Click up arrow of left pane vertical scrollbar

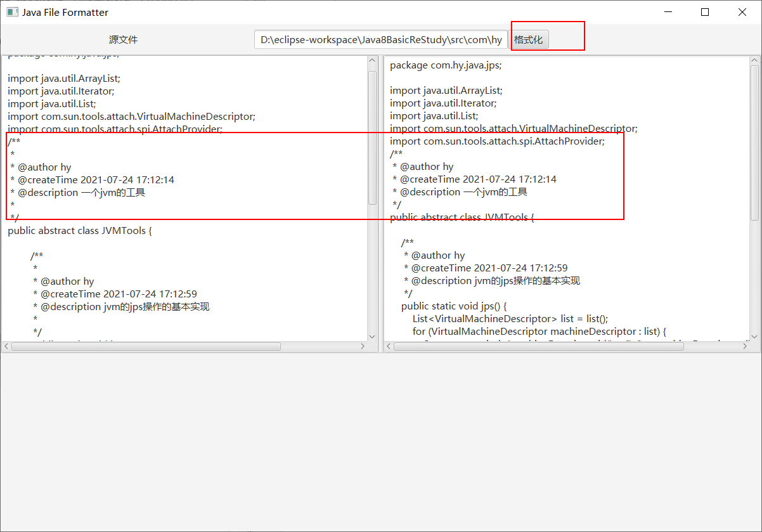tap(373, 61)
